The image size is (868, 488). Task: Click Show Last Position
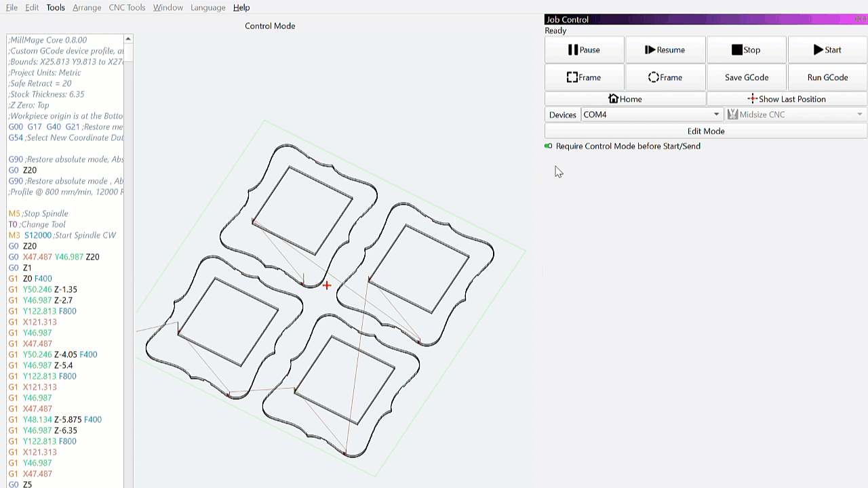tap(787, 99)
